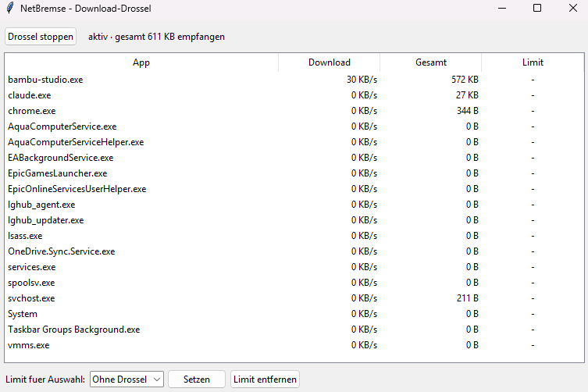588x392 pixels.
Task: Select the System process row
Action: pos(294,314)
